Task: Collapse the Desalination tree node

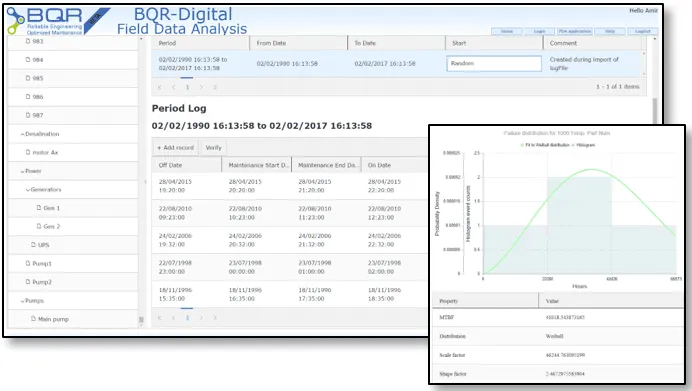Action: coord(23,134)
